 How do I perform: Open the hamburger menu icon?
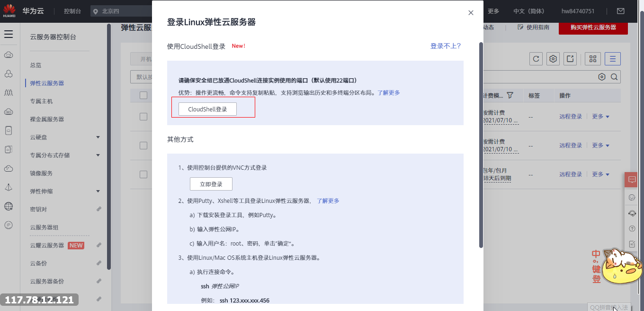point(9,34)
